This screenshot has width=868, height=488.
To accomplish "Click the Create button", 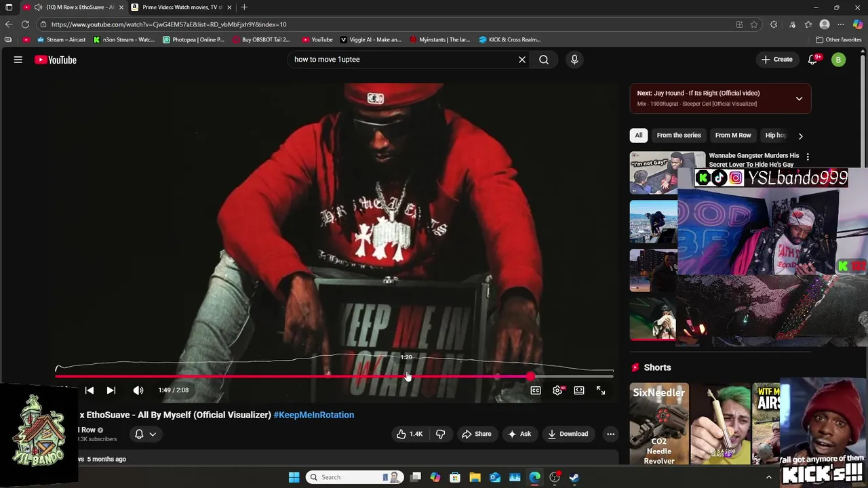I will point(777,60).
